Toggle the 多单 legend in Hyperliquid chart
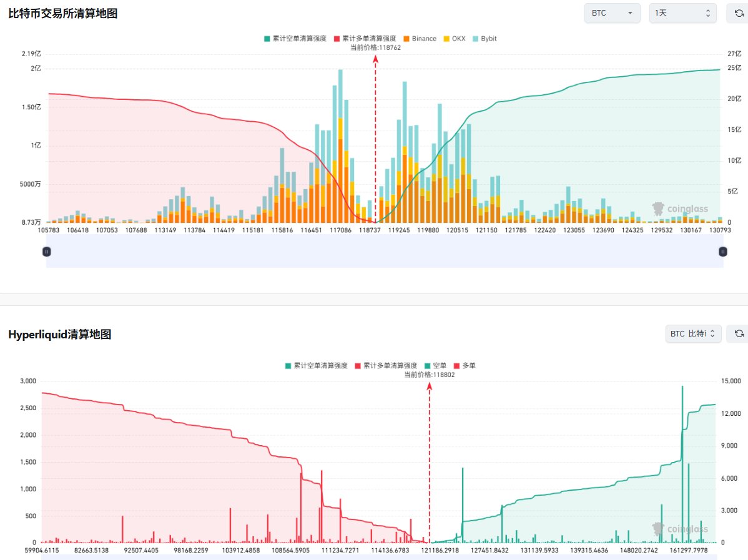This screenshot has height=560, width=748. tap(465, 365)
